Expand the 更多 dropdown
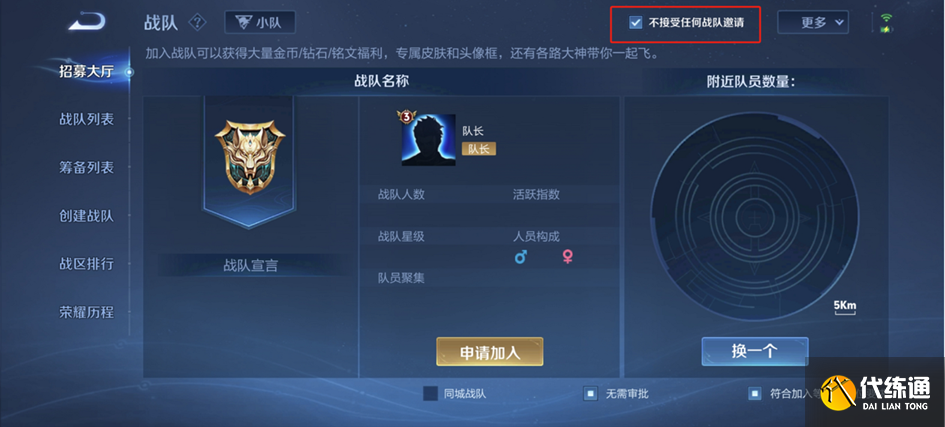945x427 pixels. 813,23
